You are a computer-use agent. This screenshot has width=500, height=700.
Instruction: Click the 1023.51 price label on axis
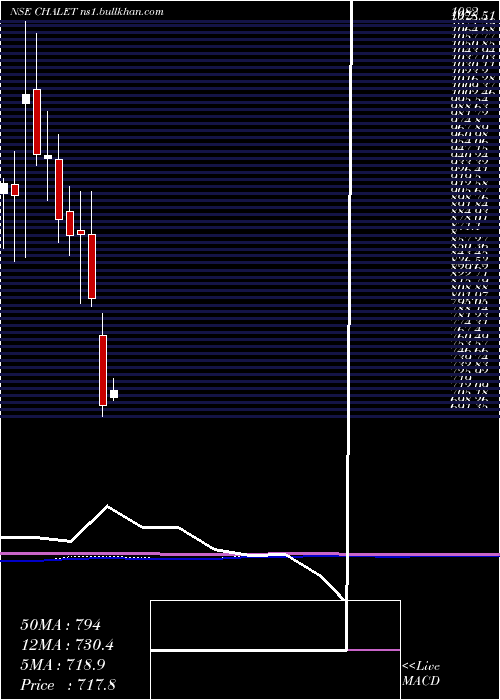pyautogui.click(x=473, y=16)
